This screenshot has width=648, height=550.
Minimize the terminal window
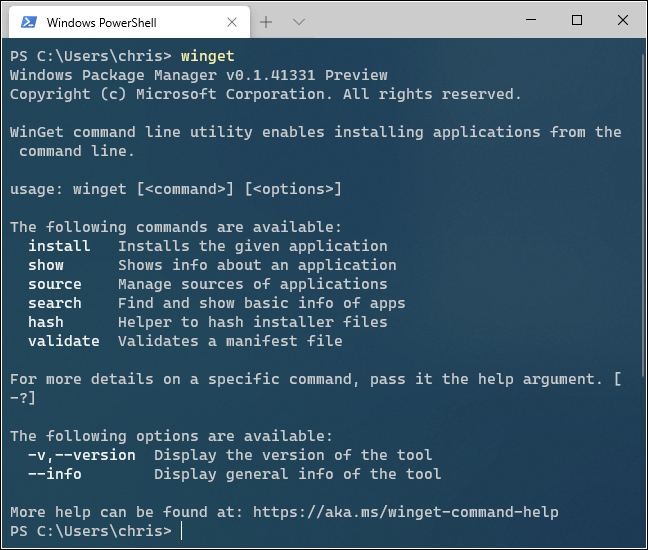pyautogui.click(x=531, y=20)
